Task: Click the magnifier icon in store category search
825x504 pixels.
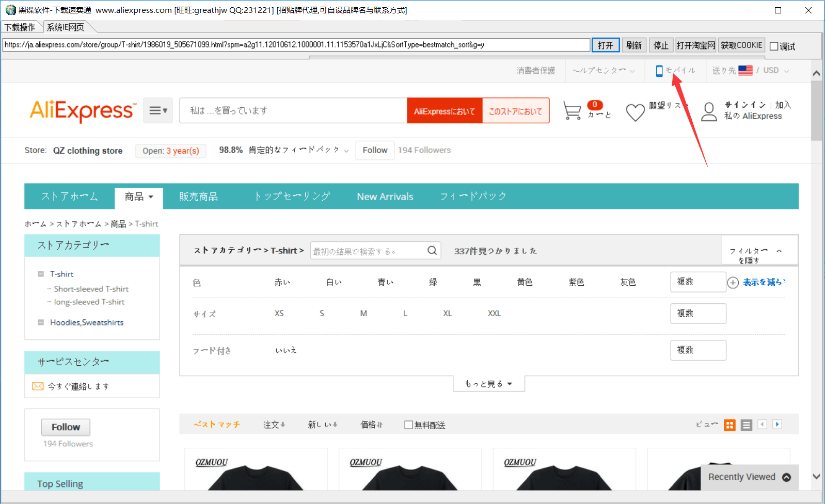Action: [432, 251]
